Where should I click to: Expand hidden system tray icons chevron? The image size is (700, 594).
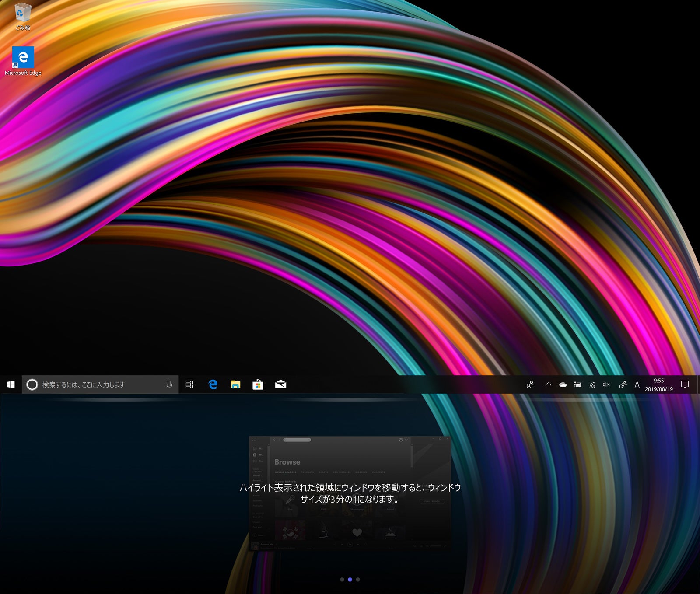coord(548,384)
